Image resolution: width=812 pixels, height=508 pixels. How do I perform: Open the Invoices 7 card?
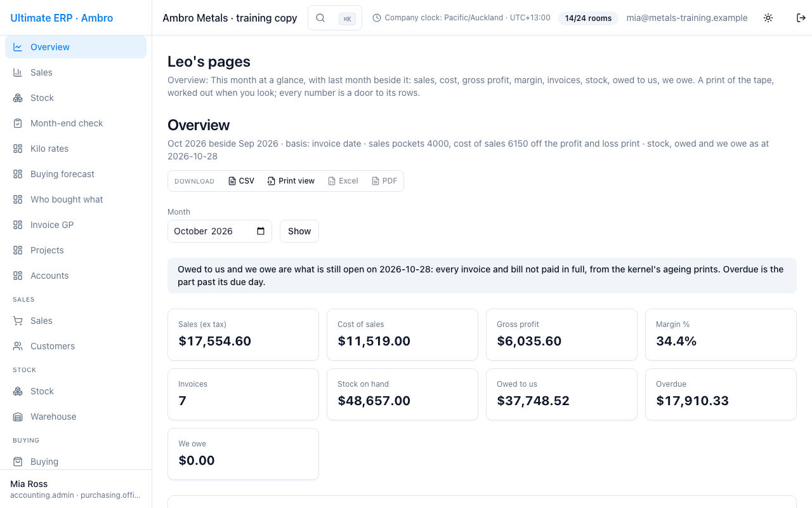(243, 394)
